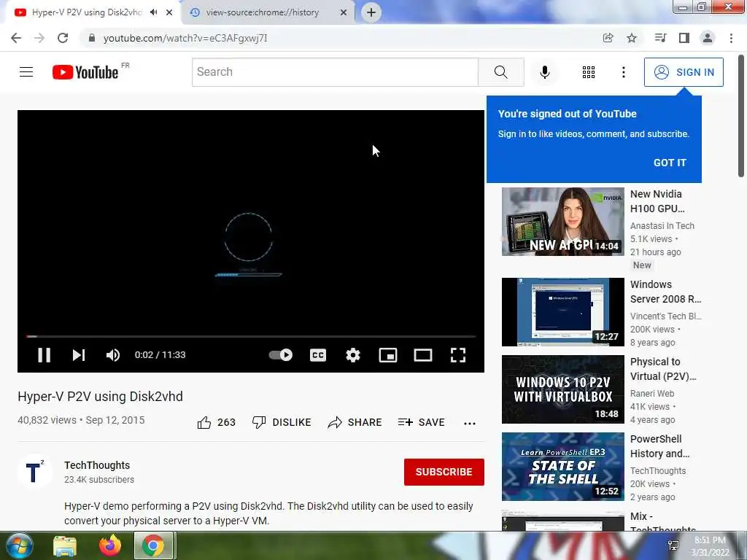
Task: Click the Chrome taskbar icon
Action: pos(153,545)
